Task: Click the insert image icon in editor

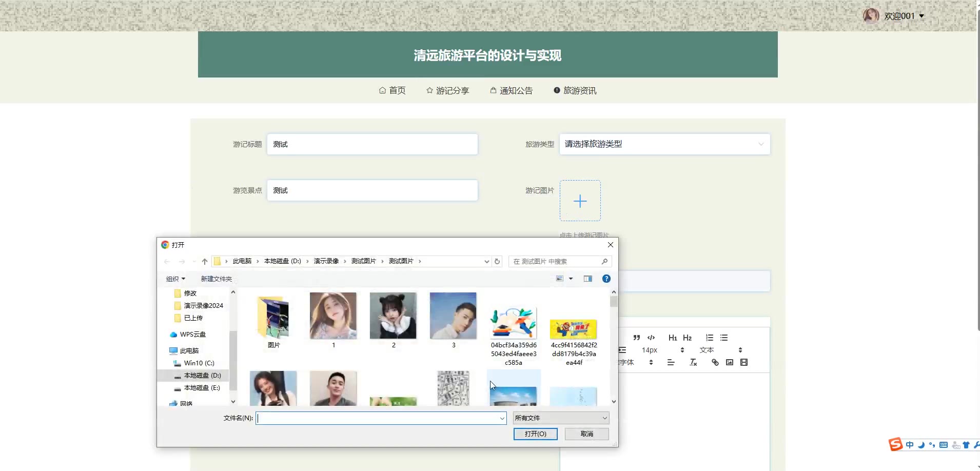Action: [730, 362]
